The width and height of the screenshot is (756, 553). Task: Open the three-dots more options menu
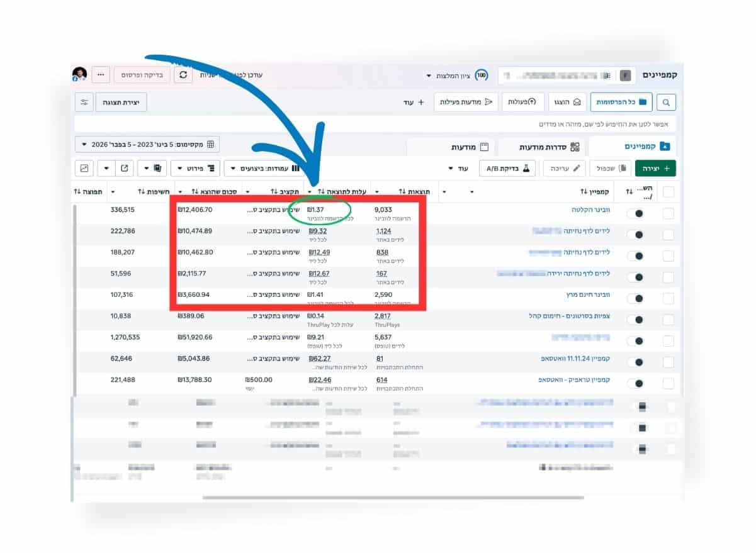tap(101, 75)
